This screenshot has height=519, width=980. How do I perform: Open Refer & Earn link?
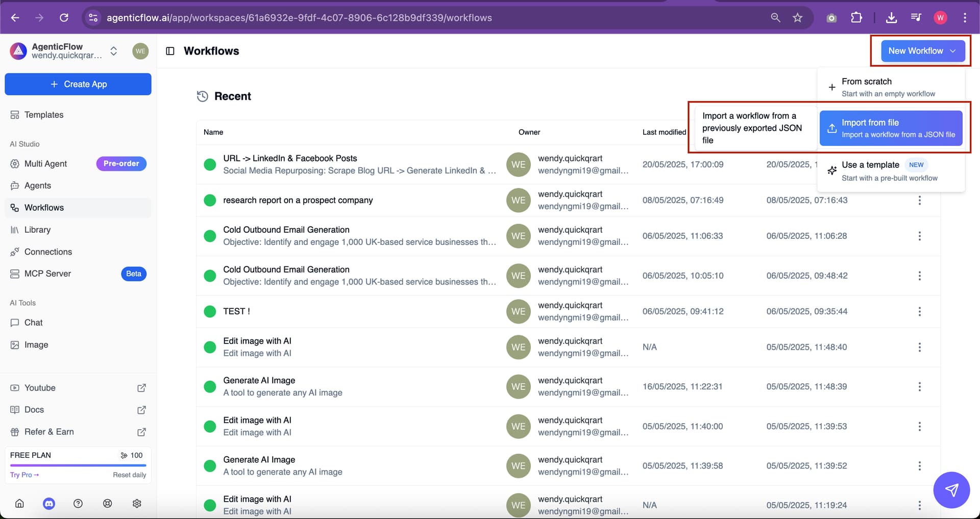(x=78, y=432)
